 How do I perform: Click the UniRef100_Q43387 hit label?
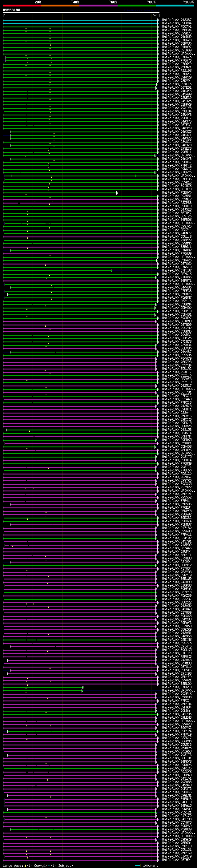pyautogui.click(x=176, y=20)
